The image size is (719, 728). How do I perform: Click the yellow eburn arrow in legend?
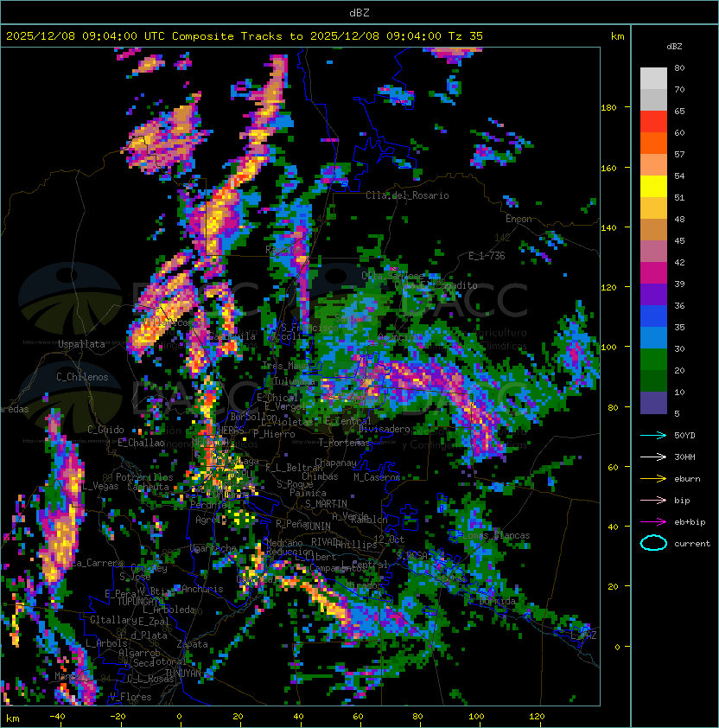click(x=653, y=478)
